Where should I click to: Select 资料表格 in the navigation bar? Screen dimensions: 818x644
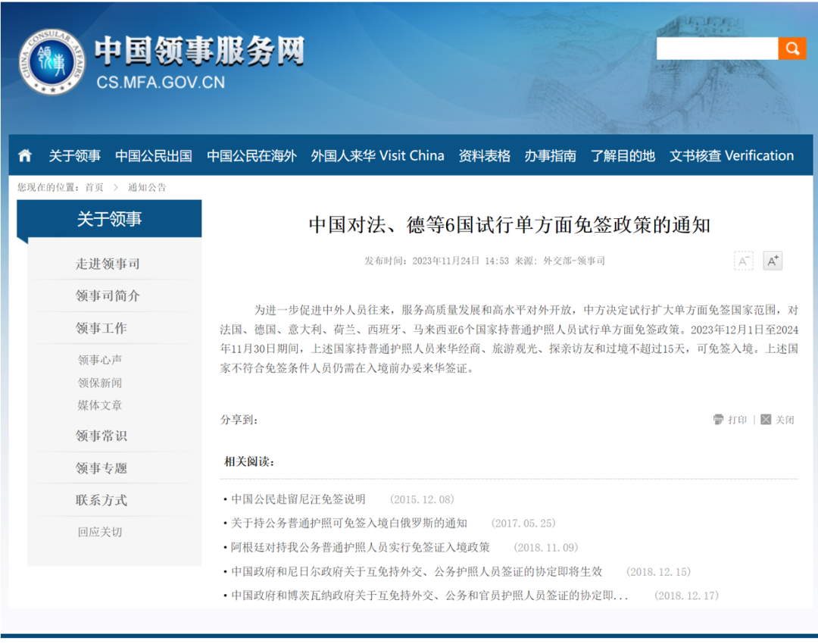483,155
